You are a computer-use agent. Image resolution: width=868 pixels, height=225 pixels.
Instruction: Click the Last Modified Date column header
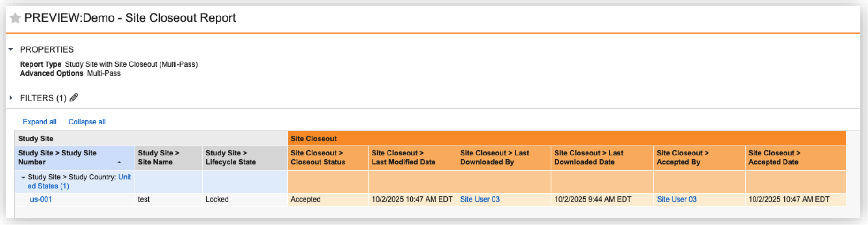(x=403, y=157)
